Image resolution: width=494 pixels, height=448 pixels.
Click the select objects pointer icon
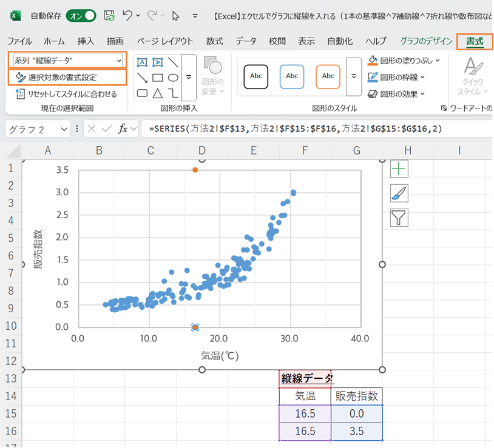click(x=175, y=15)
